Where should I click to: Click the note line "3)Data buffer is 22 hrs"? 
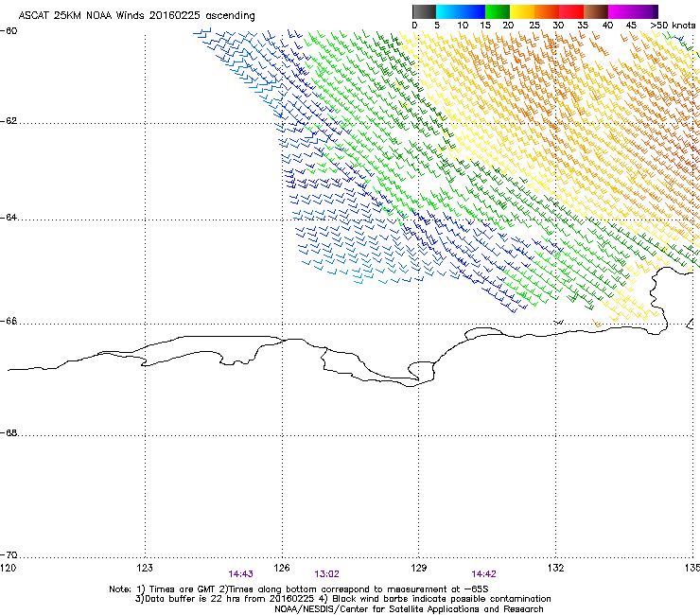pyautogui.click(x=342, y=599)
